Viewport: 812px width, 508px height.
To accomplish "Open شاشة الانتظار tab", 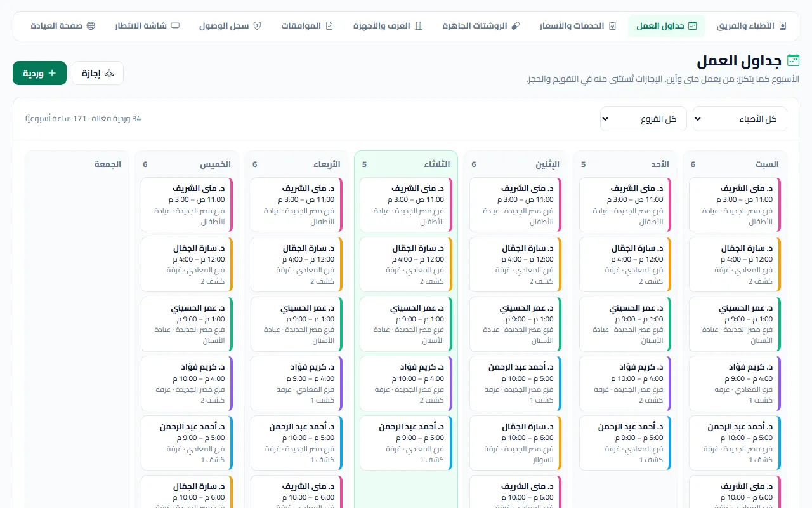I will tap(147, 26).
